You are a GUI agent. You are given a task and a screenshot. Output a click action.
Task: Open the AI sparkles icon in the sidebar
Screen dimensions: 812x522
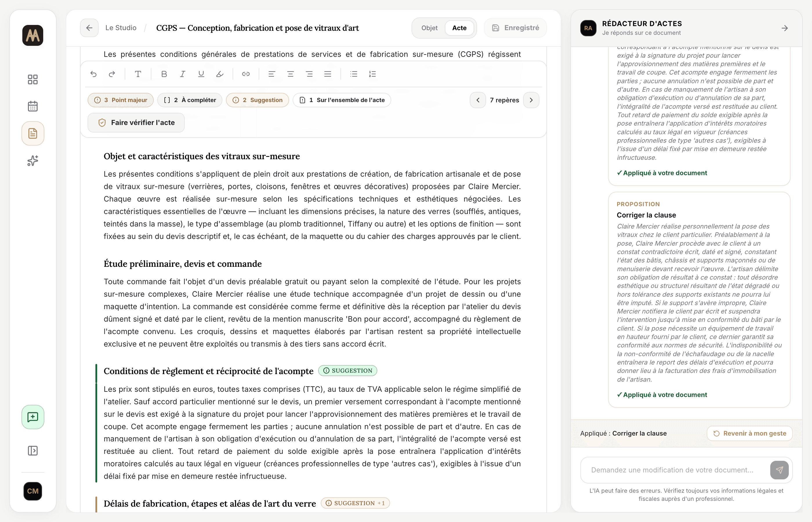(33, 161)
